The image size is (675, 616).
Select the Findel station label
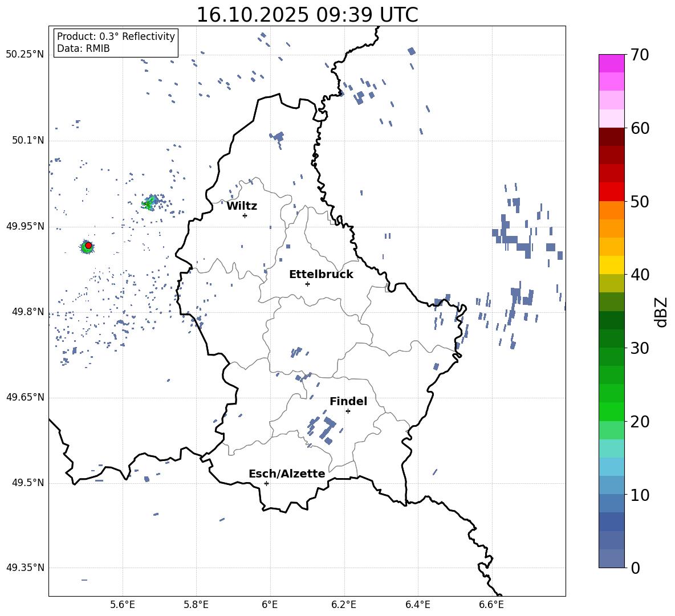(348, 401)
